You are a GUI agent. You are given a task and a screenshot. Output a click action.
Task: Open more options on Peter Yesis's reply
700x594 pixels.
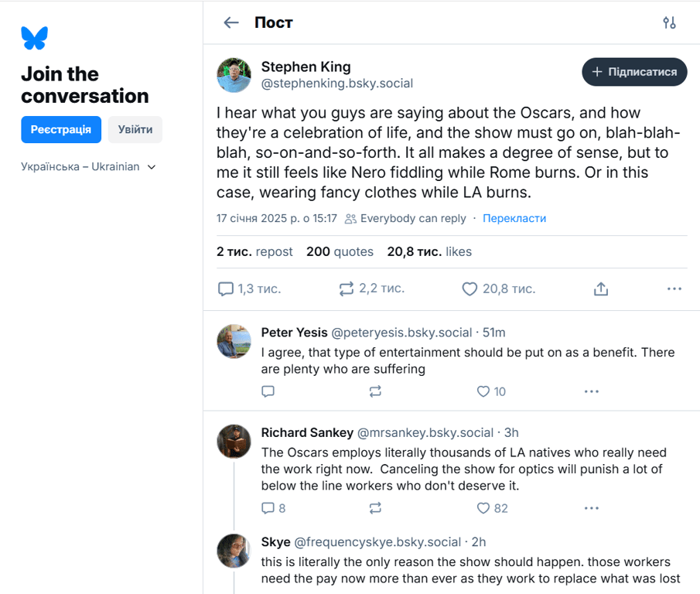[x=592, y=391]
